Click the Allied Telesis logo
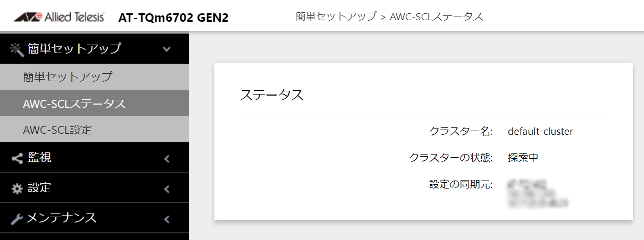 58,18
